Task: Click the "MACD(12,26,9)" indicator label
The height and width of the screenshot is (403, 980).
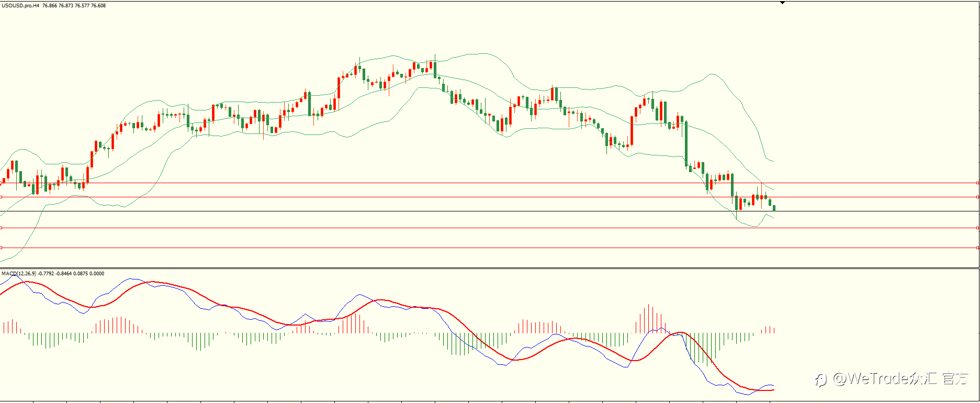Action: coord(19,273)
